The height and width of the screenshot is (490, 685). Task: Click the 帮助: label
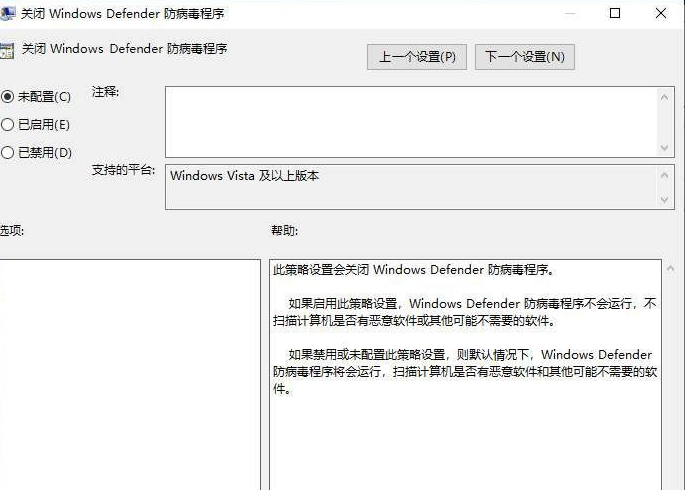[x=284, y=230]
